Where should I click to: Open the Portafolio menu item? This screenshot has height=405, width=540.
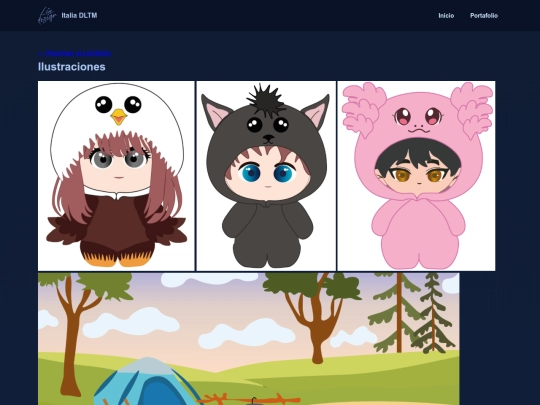click(x=484, y=15)
